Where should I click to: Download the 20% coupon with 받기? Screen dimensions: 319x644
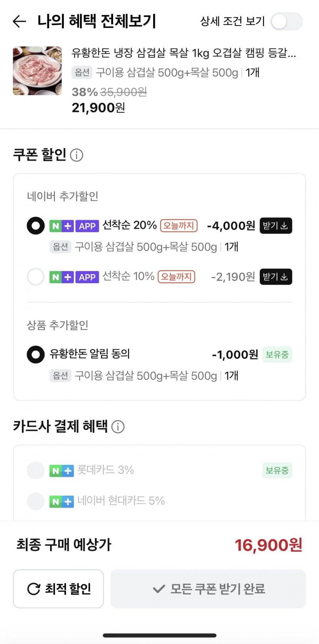(x=275, y=226)
